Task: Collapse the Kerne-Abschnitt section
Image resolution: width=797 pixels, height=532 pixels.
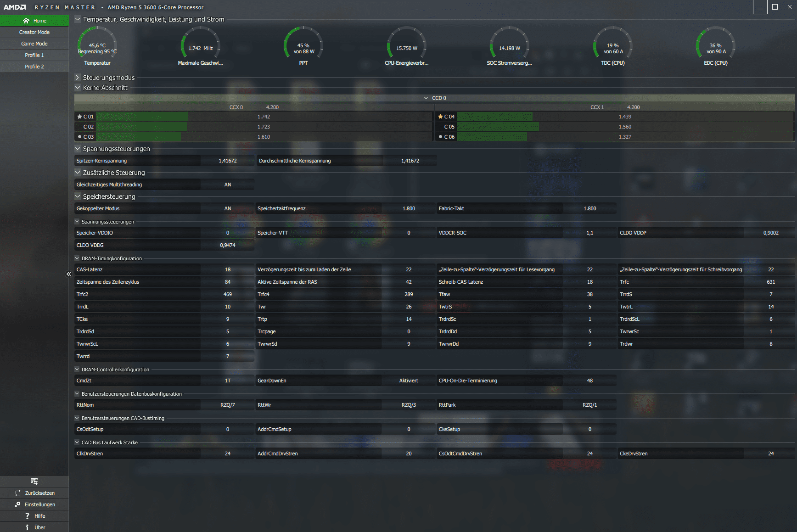Action: tap(78, 88)
